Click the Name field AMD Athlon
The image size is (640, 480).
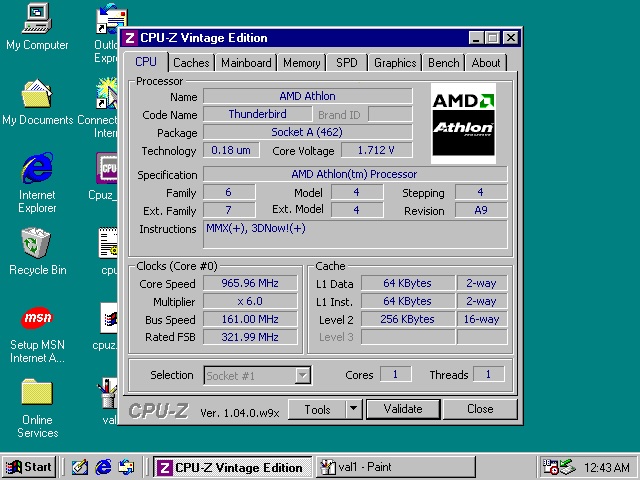click(308, 96)
